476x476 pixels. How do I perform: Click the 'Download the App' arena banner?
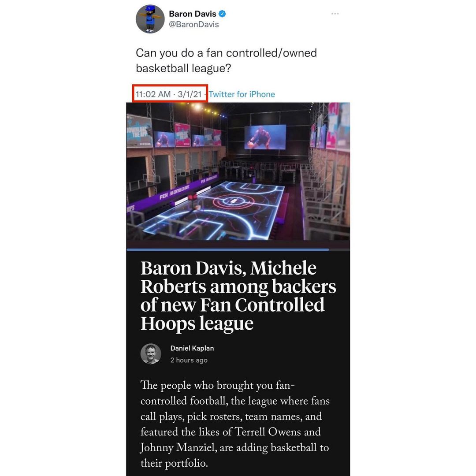point(139,131)
